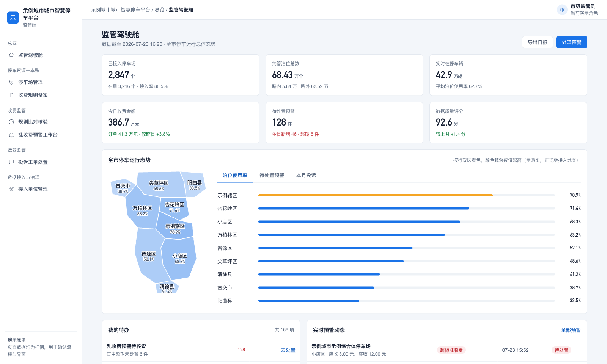The height and width of the screenshot is (364, 607).
Task: Open 收费规则备案 document icon
Action: click(11, 95)
